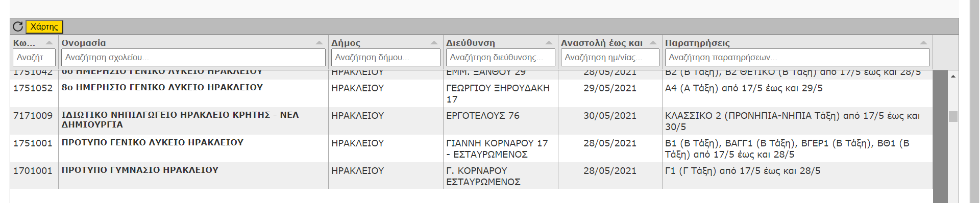Image resolution: width=980 pixels, height=203 pixels.
Task: Click the Αναζήτηση δήμου filter box
Action: click(x=386, y=58)
